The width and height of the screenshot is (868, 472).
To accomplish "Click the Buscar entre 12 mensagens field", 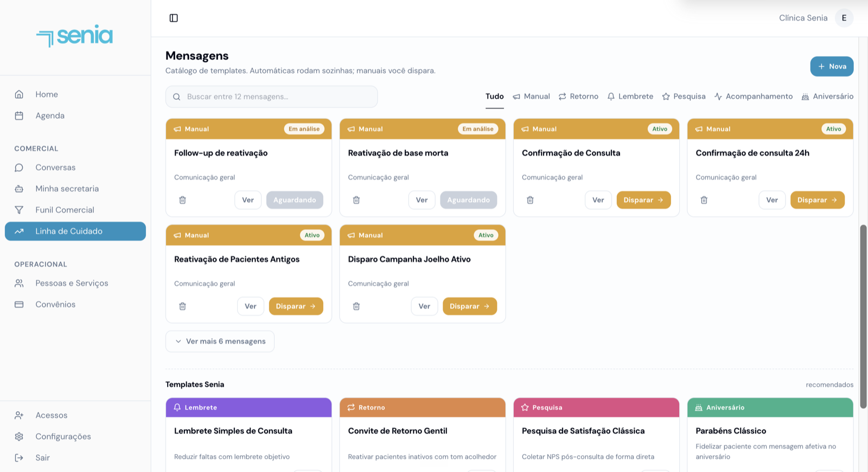I will (271, 97).
